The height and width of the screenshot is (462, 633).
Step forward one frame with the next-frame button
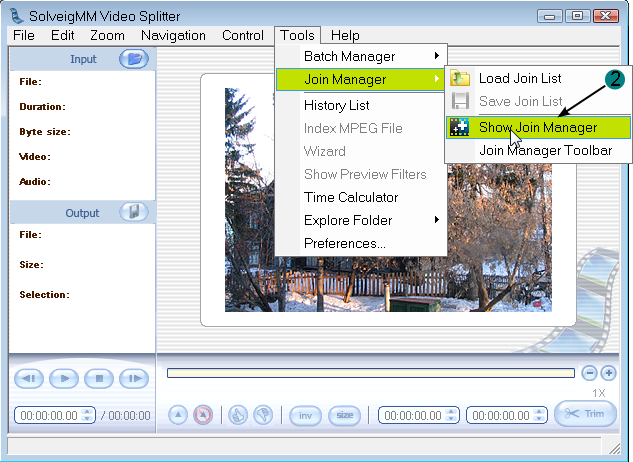[134, 379]
